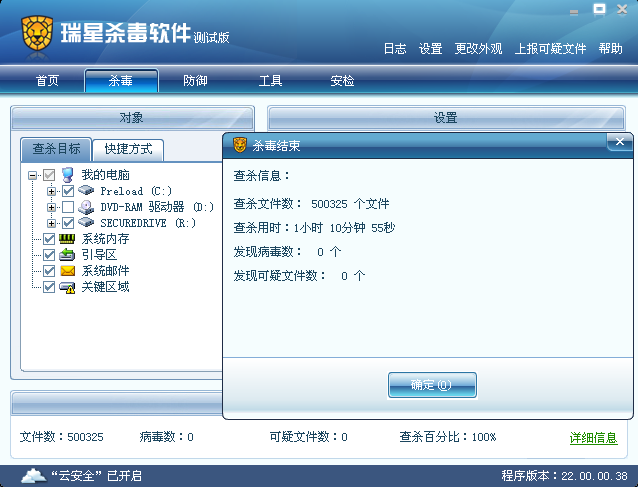Open the 首页 tab
This screenshot has width=638, height=487.
pos(47,81)
